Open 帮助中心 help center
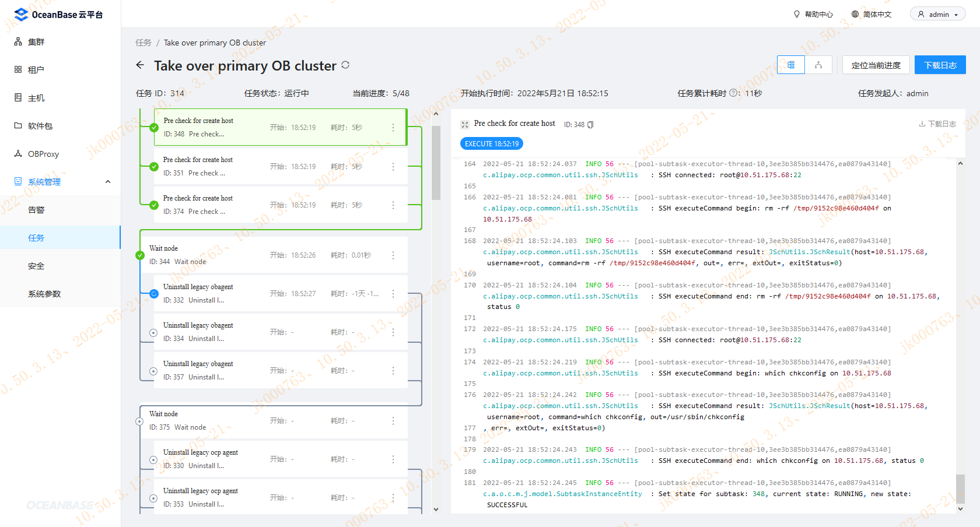The height and width of the screenshot is (527, 980). [x=813, y=15]
